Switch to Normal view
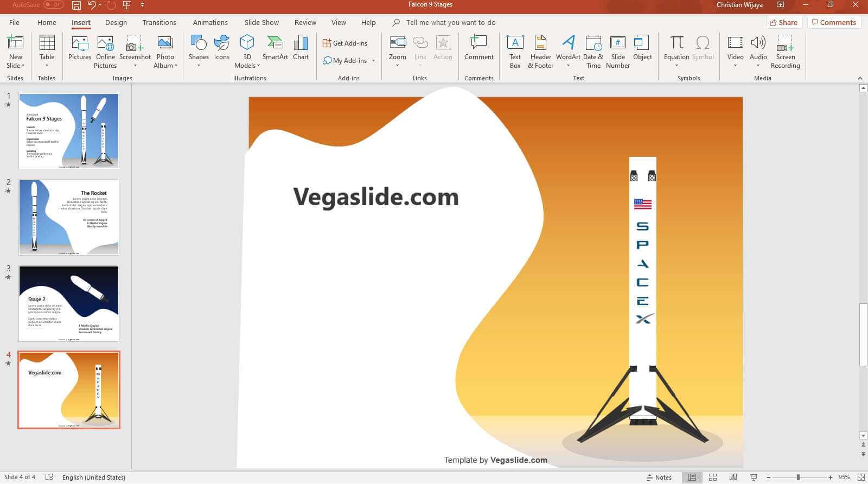 692,477
